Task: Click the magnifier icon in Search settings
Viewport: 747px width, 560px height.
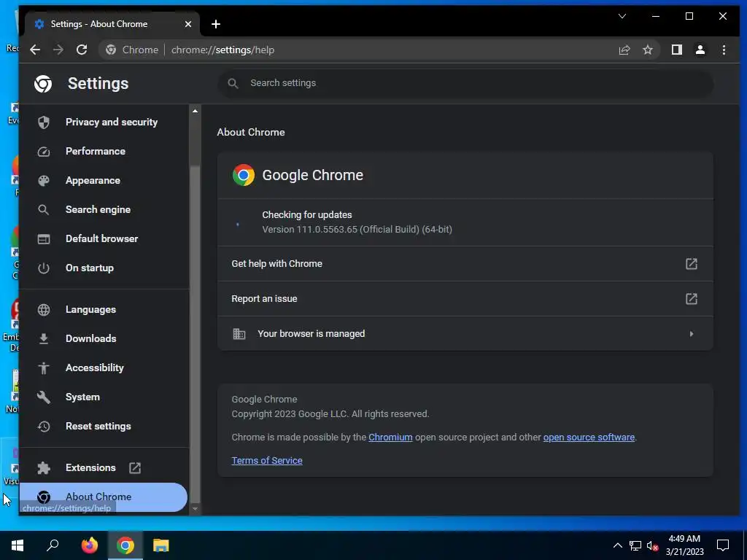Action: click(x=233, y=83)
